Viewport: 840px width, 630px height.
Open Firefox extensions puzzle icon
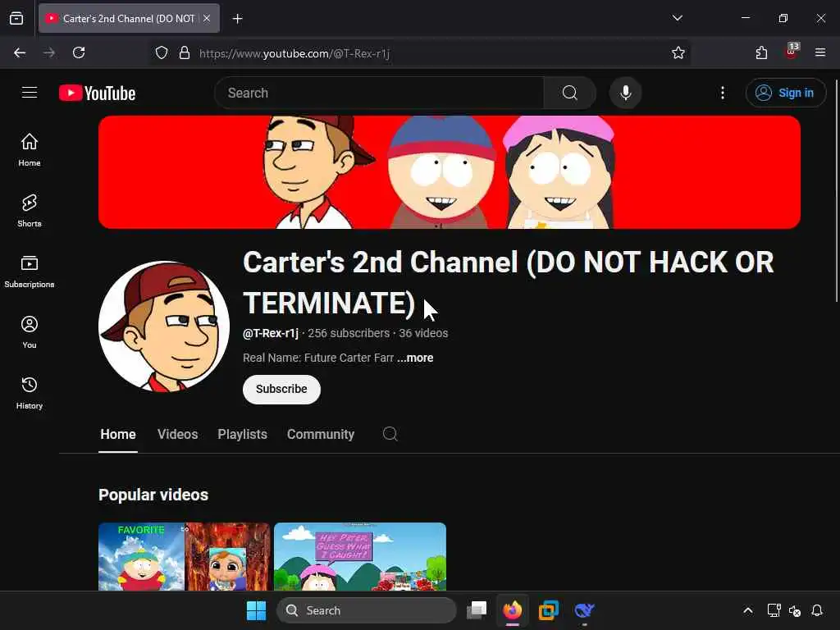(x=761, y=52)
